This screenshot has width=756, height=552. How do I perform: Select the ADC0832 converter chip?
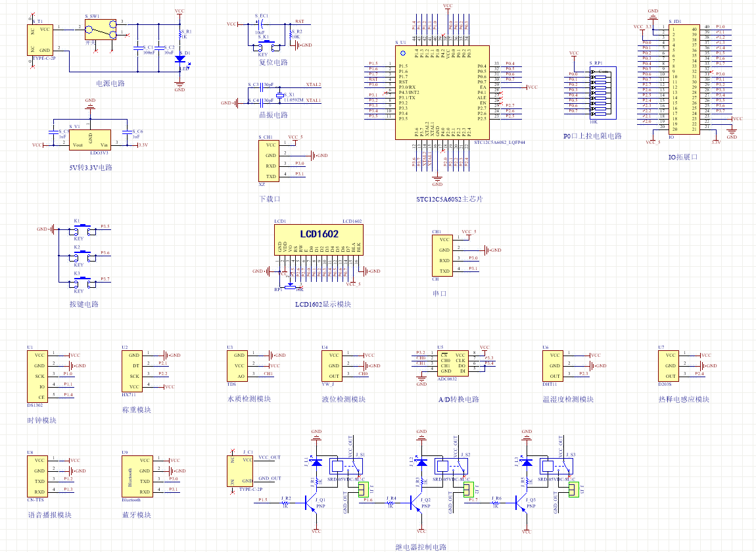pyautogui.click(x=453, y=363)
